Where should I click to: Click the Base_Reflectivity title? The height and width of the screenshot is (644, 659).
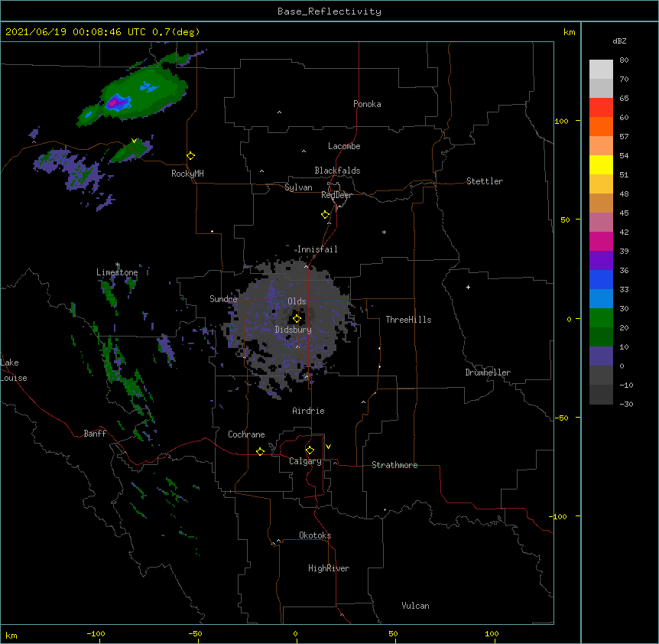pos(329,11)
